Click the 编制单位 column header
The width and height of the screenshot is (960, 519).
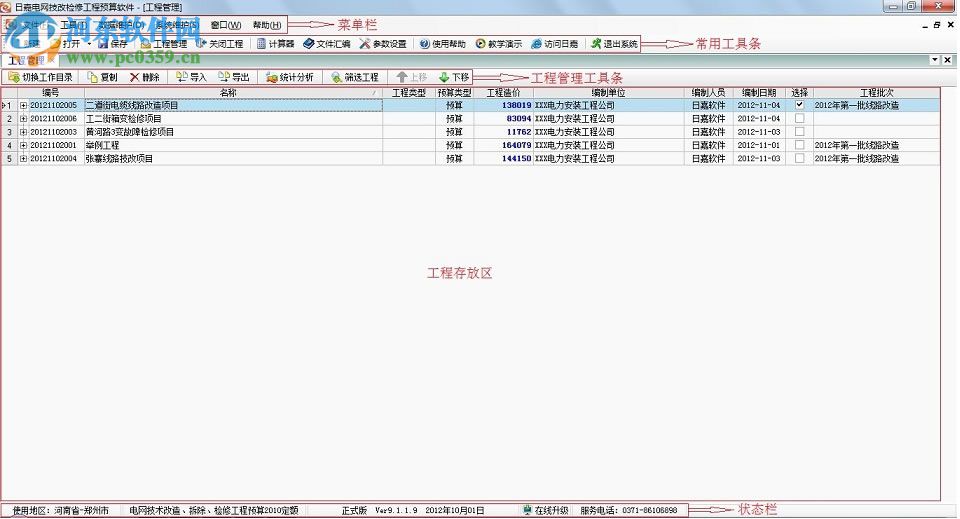click(608, 92)
